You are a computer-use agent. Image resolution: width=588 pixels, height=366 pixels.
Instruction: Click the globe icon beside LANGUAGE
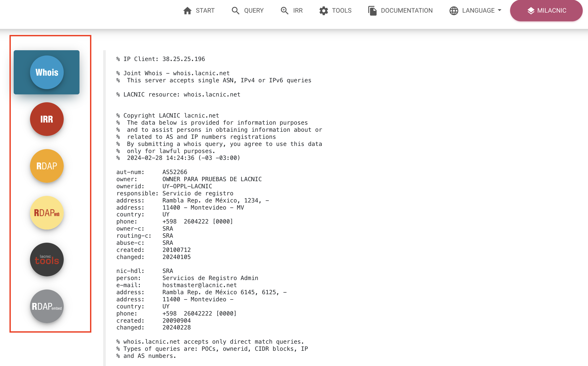pos(454,11)
